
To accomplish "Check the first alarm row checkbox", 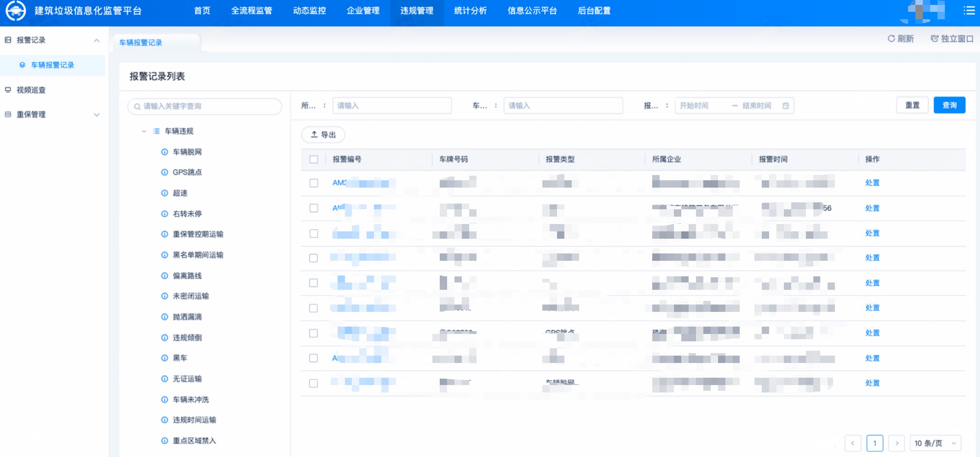I will (x=313, y=184).
